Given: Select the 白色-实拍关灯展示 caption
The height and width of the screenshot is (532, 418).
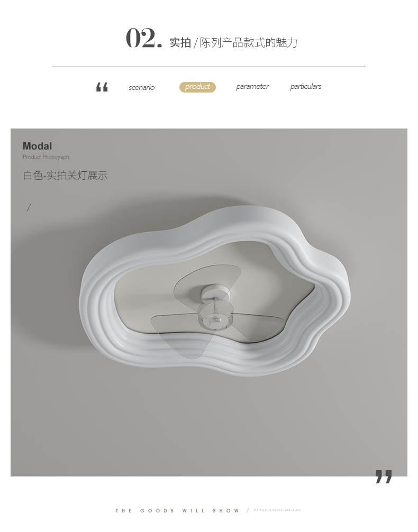Looking at the screenshot, I should tap(65, 176).
